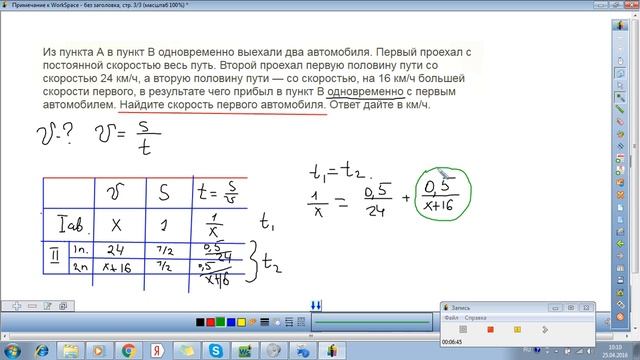Open the line transparency option icon
This screenshot has width=640, height=360.
point(277,322)
